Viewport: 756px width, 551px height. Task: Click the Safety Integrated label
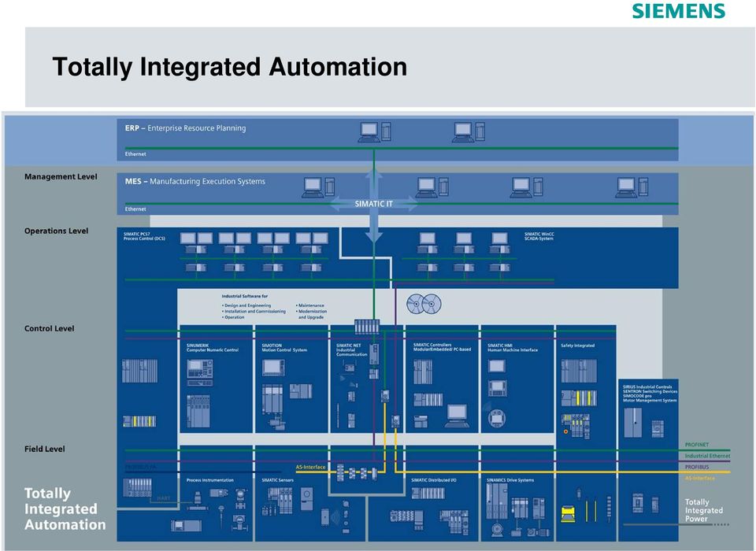[577, 346]
